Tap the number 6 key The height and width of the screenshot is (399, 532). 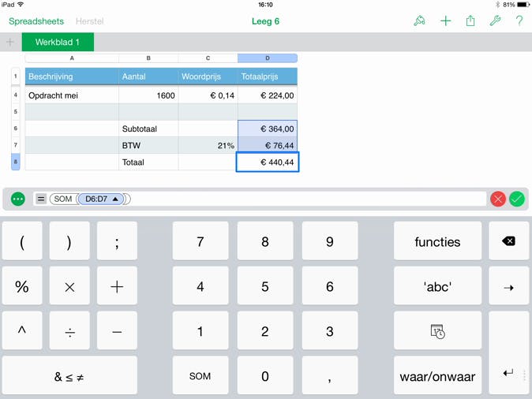329,286
